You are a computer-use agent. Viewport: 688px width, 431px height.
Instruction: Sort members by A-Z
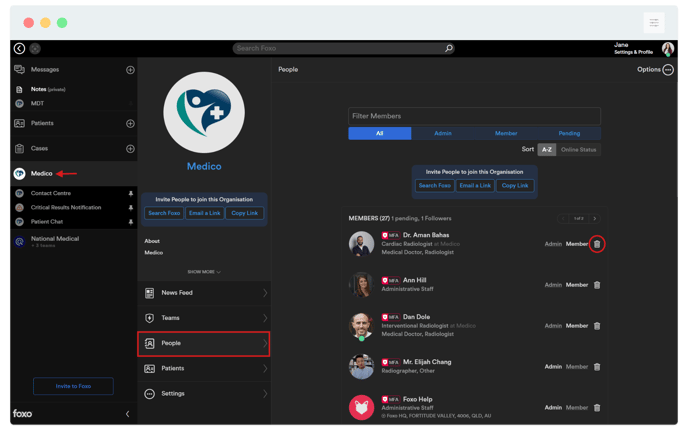tap(547, 150)
